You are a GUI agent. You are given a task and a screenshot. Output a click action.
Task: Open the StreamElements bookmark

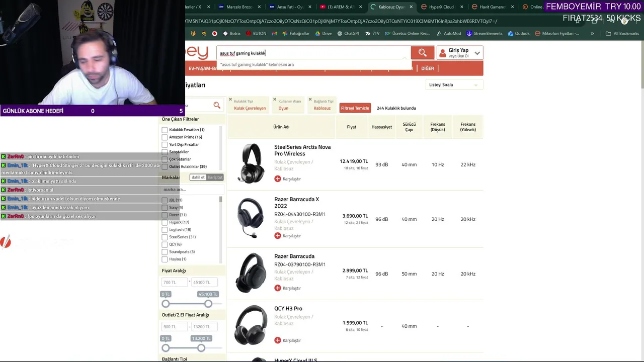[485, 34]
